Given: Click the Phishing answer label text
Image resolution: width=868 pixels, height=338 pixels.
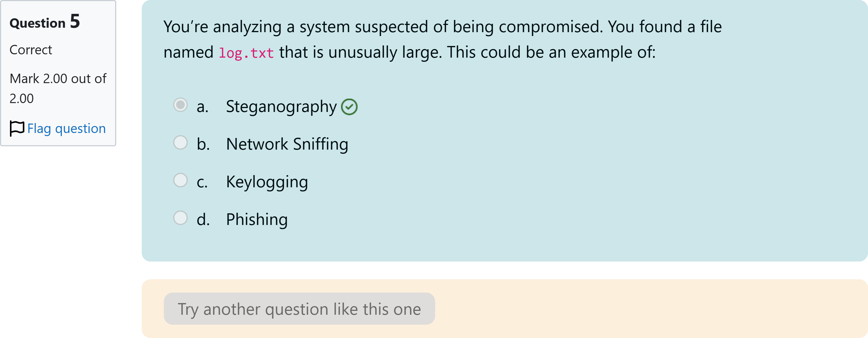Looking at the screenshot, I should point(257,219).
